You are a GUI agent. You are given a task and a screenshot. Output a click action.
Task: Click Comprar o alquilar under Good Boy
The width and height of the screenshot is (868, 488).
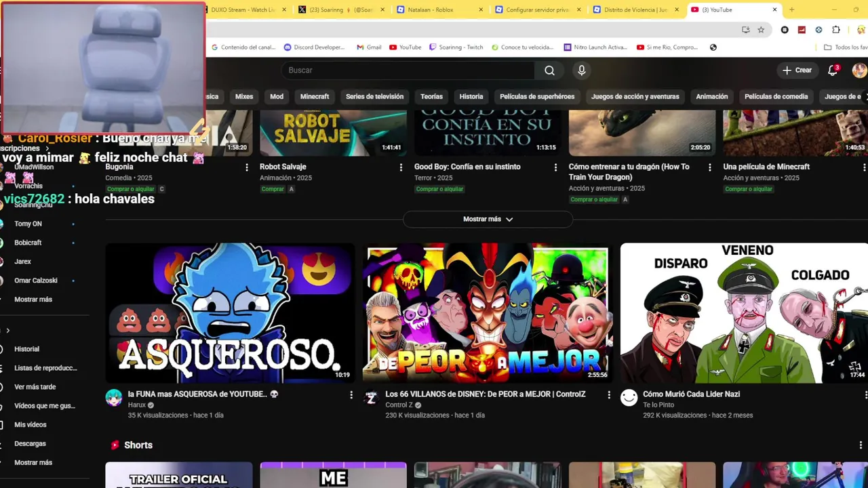point(439,189)
